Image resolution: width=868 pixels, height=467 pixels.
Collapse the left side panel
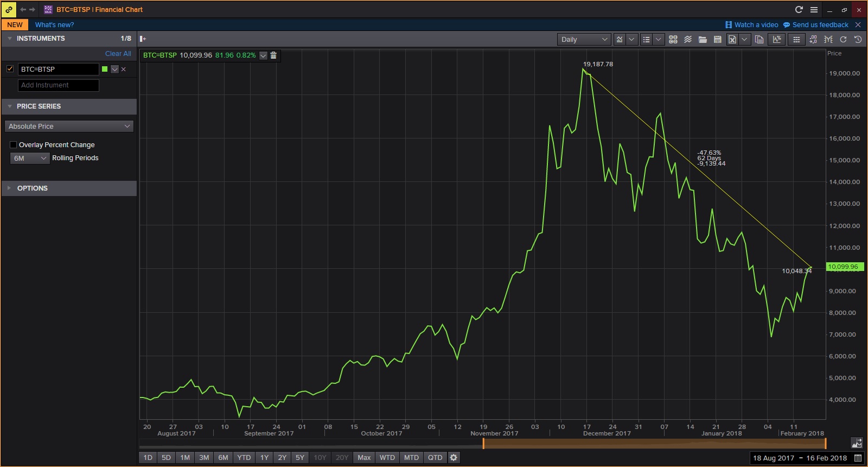point(143,39)
